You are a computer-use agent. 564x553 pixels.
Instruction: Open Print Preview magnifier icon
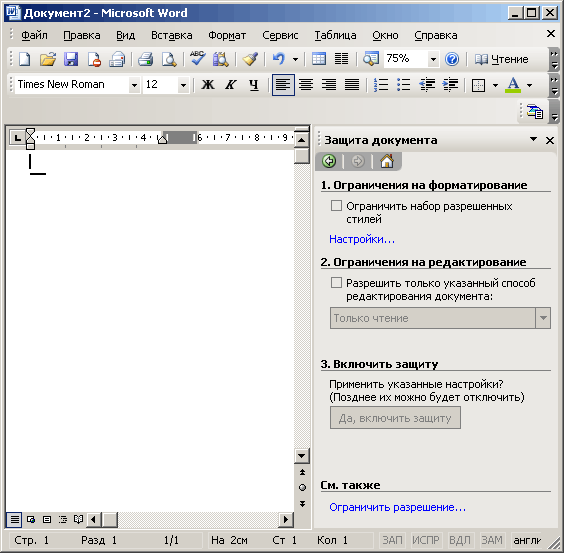[169, 59]
